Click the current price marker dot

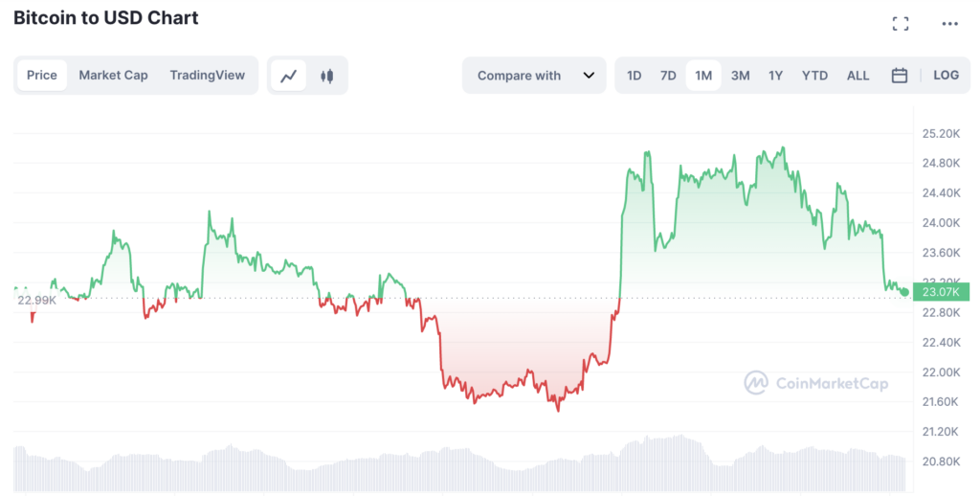[904, 292]
